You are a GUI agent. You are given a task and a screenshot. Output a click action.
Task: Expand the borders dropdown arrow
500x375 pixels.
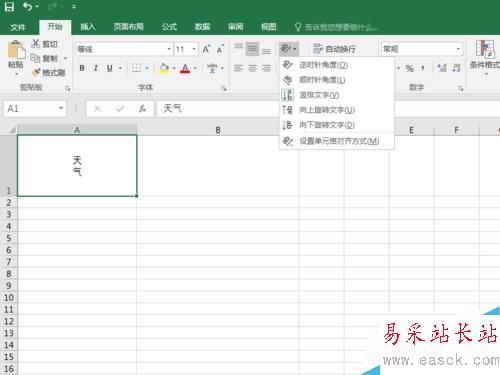tap(147, 68)
